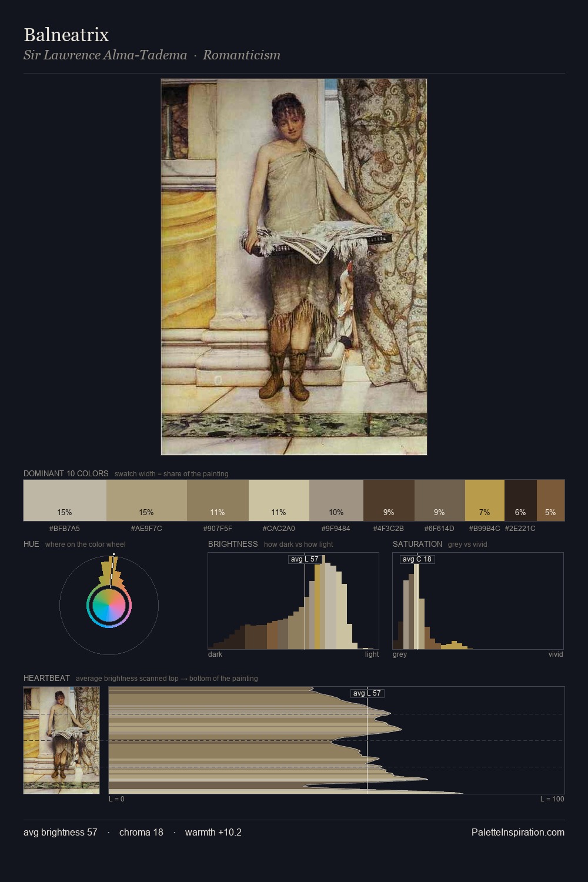Click the HEARTBEAT section heading
Screen dimensions: 588x882
(x=46, y=678)
